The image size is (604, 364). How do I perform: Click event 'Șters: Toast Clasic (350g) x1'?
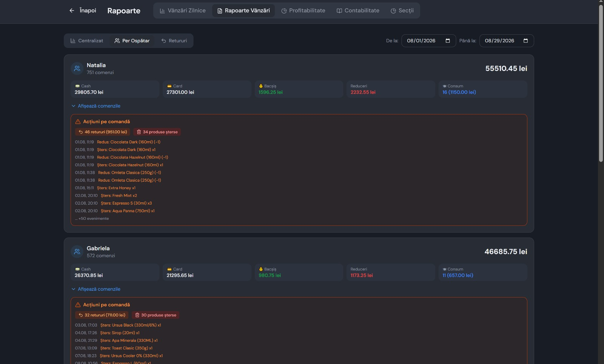pyautogui.click(x=126, y=348)
